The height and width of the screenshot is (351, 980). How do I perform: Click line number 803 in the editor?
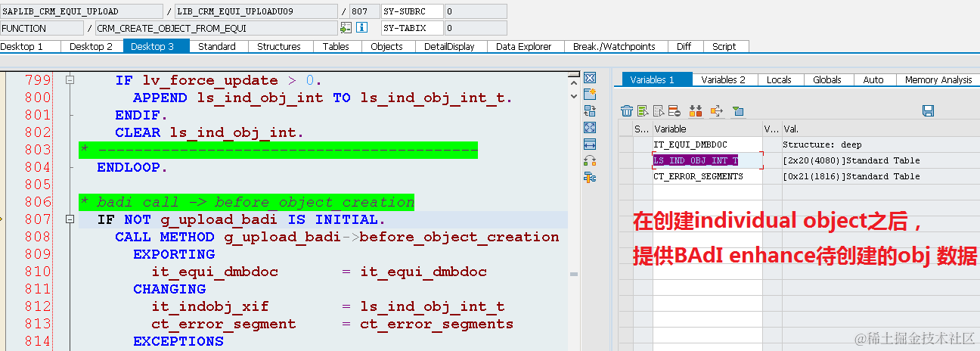(37, 150)
